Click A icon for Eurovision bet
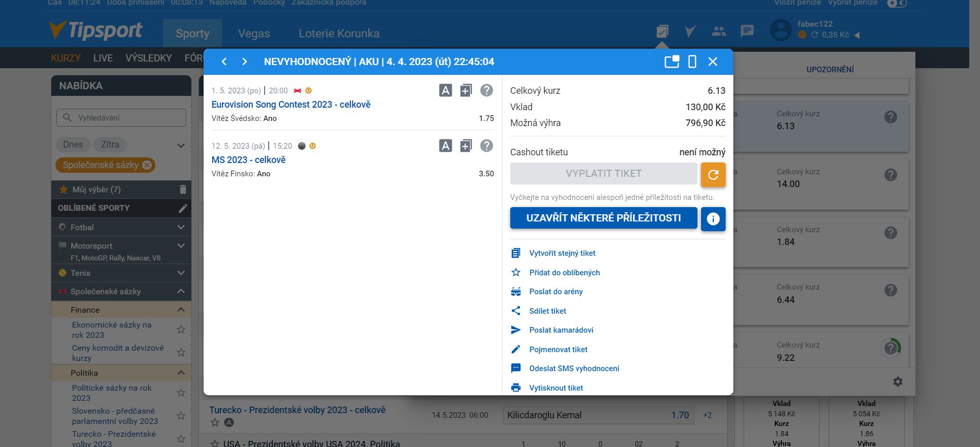 point(446,91)
